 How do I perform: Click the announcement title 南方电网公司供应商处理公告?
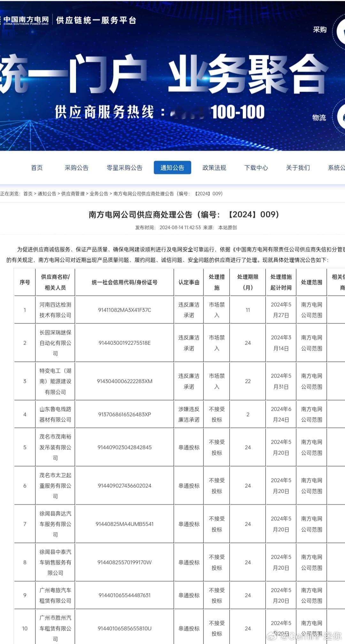point(184,214)
